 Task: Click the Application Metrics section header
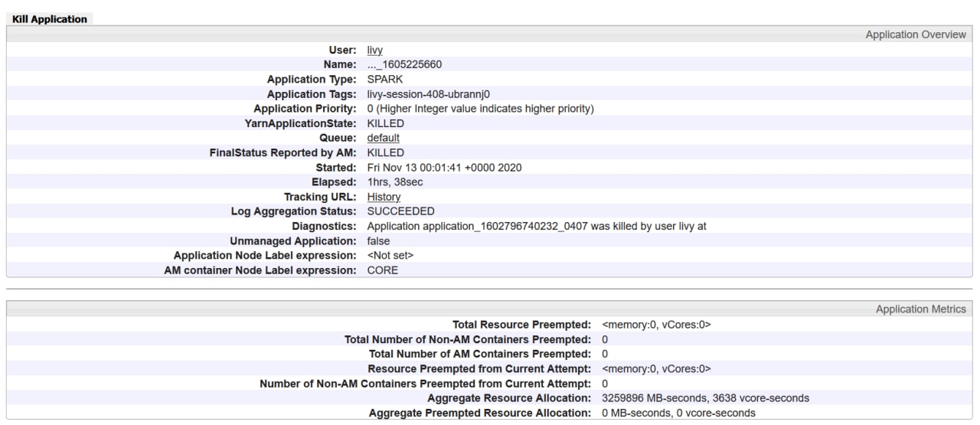coord(920,309)
